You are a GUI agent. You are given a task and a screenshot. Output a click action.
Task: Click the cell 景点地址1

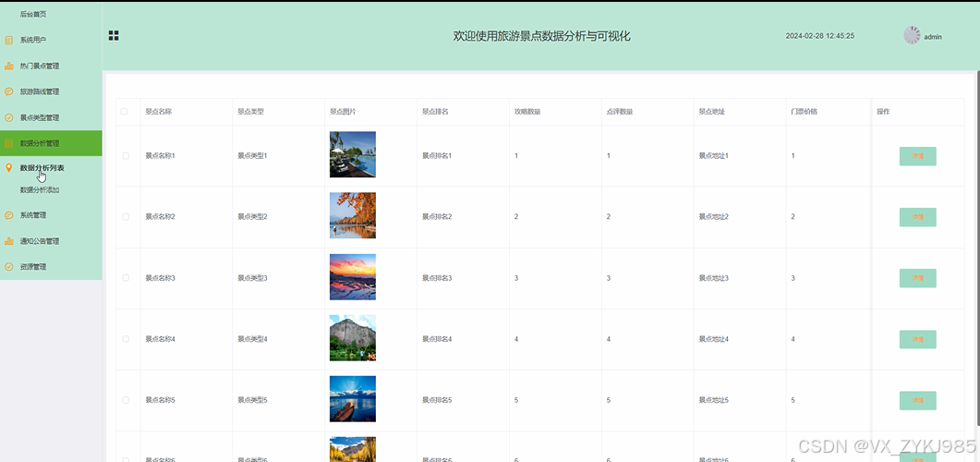(714, 155)
